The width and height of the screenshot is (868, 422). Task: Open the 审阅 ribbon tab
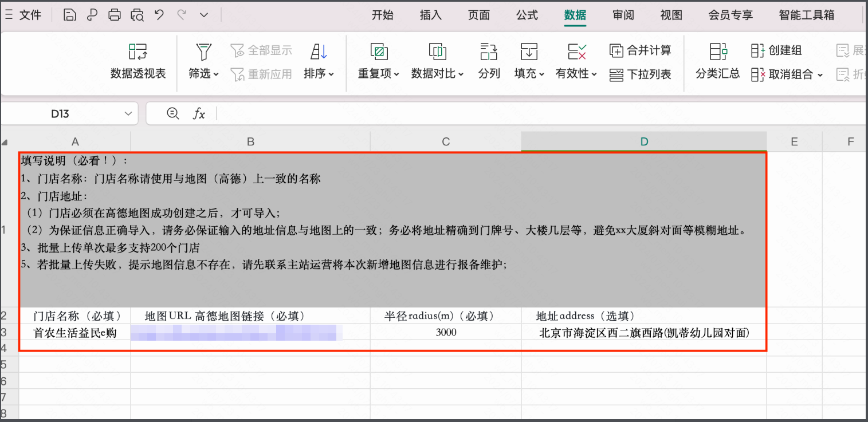[623, 15]
